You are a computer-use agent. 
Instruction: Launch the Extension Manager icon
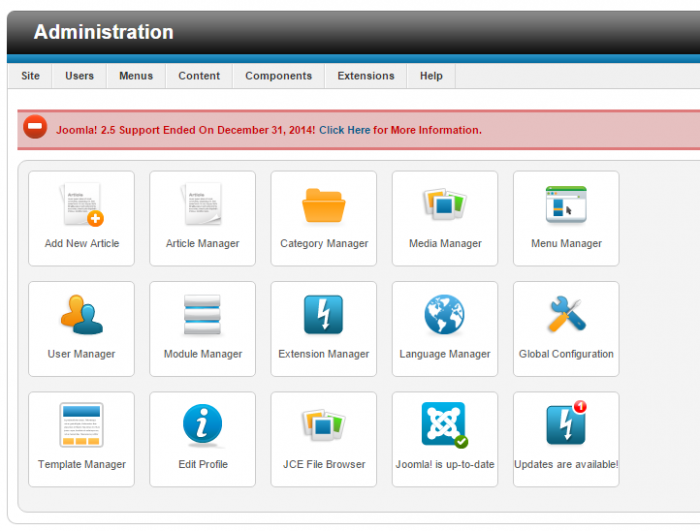click(x=323, y=316)
